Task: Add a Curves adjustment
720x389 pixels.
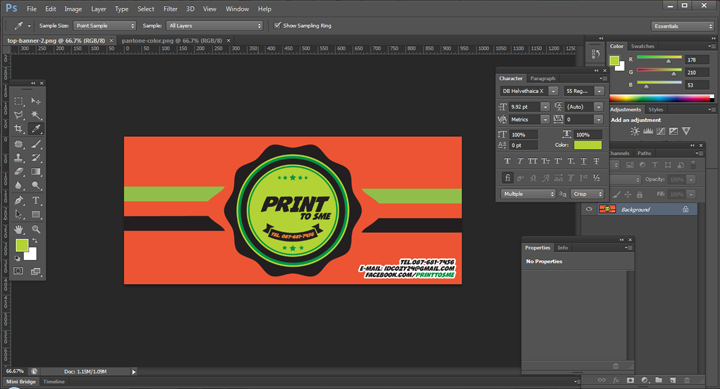Action: coord(661,131)
